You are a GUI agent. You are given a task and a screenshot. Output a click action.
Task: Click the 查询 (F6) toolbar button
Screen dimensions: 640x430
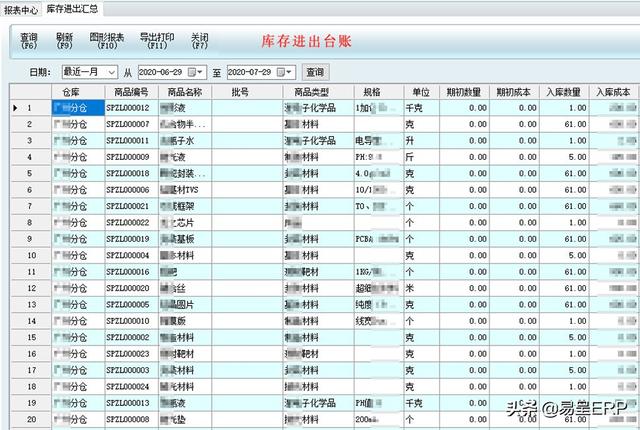[29, 40]
